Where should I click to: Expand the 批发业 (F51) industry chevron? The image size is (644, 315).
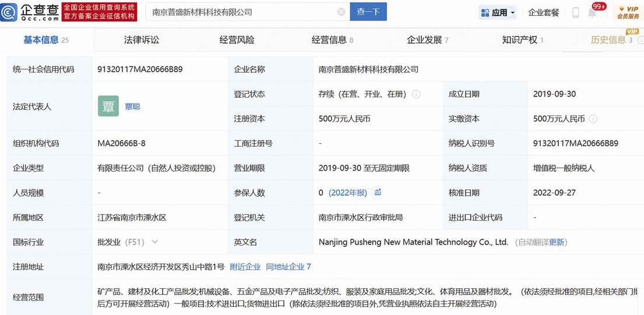pos(154,242)
